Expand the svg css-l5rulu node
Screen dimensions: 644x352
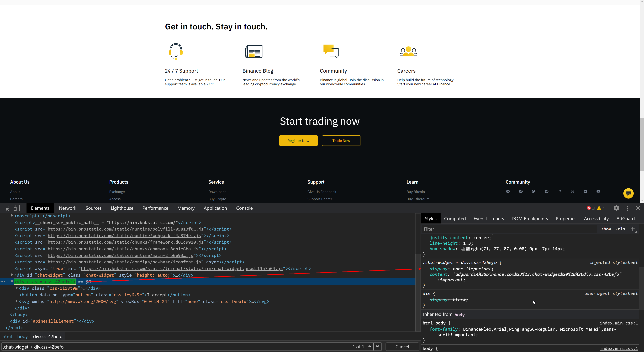(17, 301)
